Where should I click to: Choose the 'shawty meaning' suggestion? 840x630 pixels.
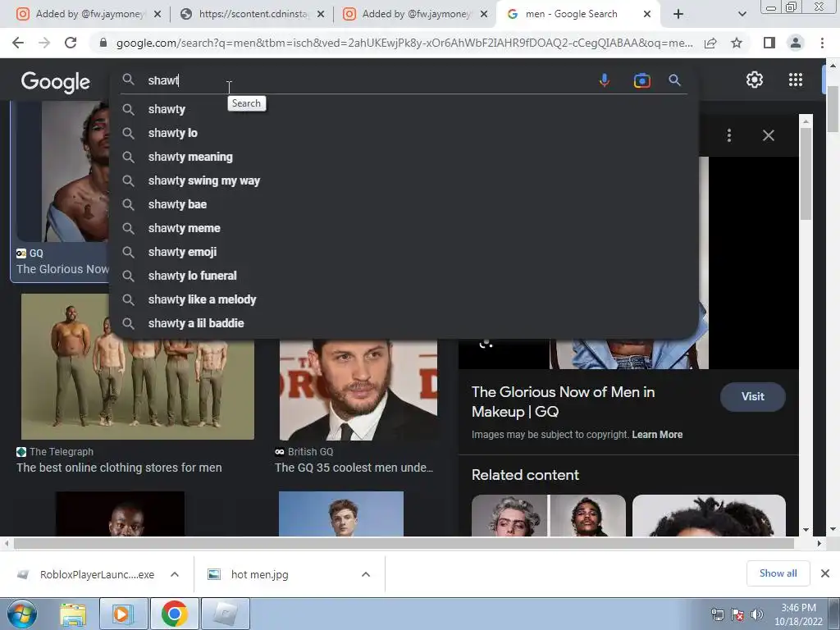coord(404,157)
